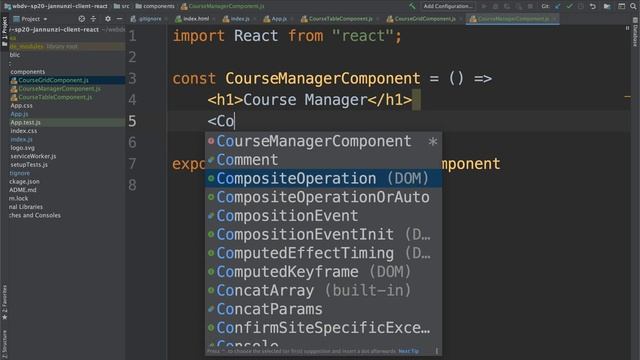The image size is (640, 360).
Task: Click the yellow warning marker on error stripe
Action: pos(627,97)
